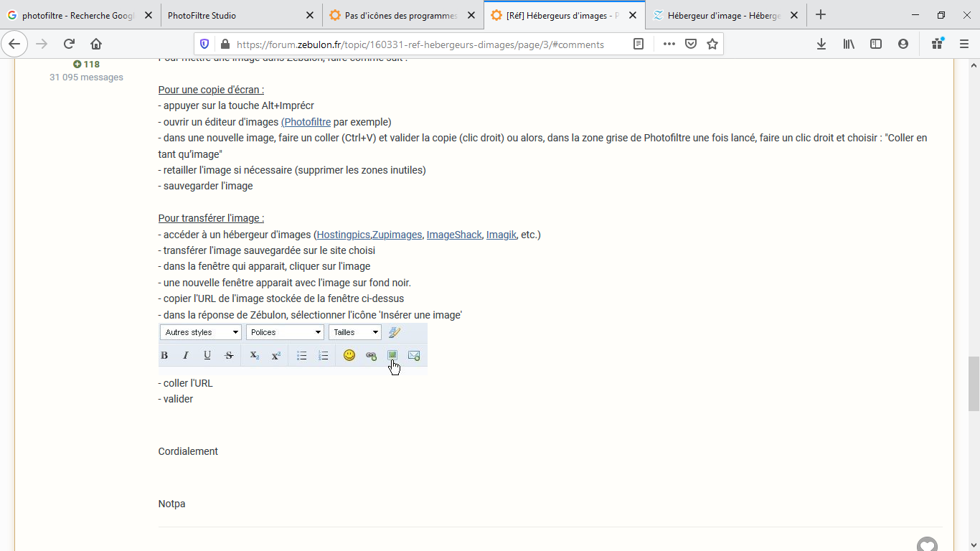
Task: Open the Zupimages link
Action: [x=397, y=235]
